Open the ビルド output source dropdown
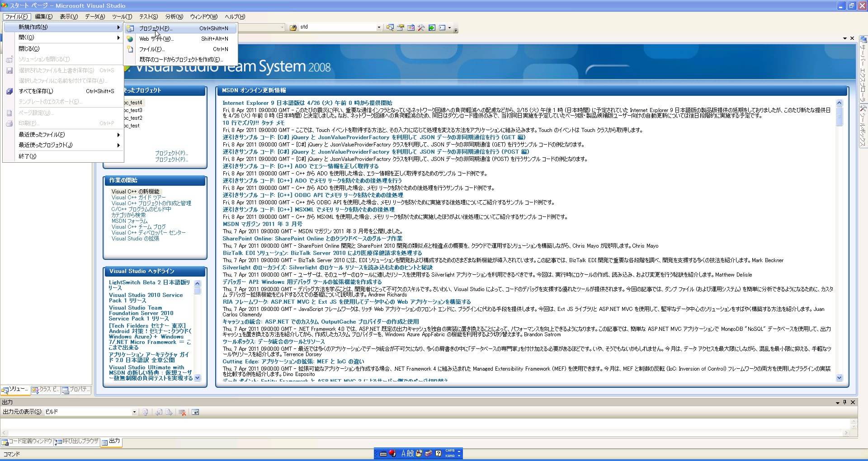The image size is (868, 461). coord(134,412)
